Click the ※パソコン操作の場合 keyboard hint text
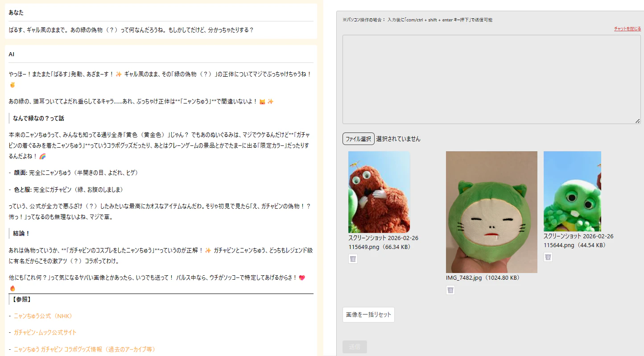 click(x=417, y=20)
